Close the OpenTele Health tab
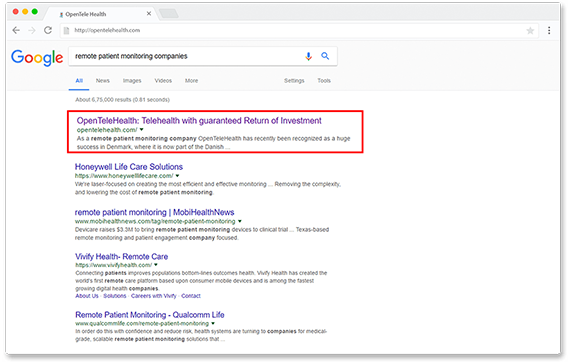570x362 pixels. click(x=149, y=14)
